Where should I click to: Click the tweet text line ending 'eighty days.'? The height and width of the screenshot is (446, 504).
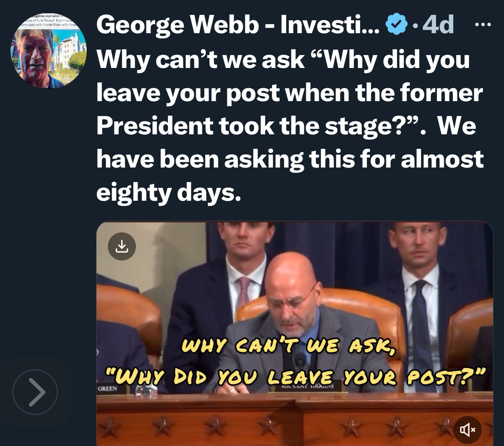tap(168, 192)
